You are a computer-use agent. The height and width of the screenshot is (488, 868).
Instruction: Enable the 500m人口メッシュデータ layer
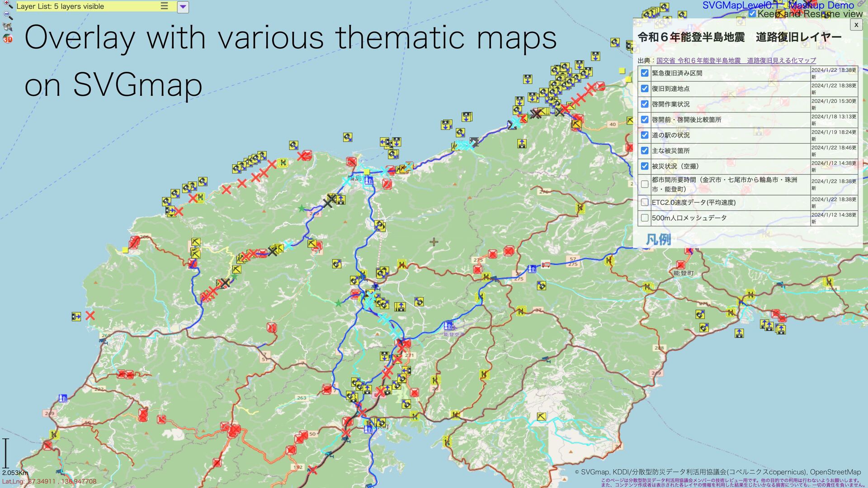pyautogui.click(x=645, y=218)
